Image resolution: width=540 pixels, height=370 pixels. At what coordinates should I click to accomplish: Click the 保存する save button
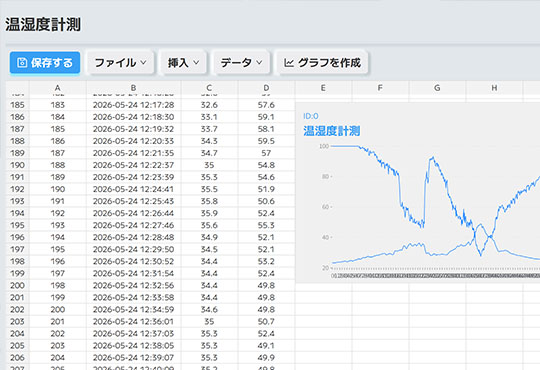pos(45,63)
